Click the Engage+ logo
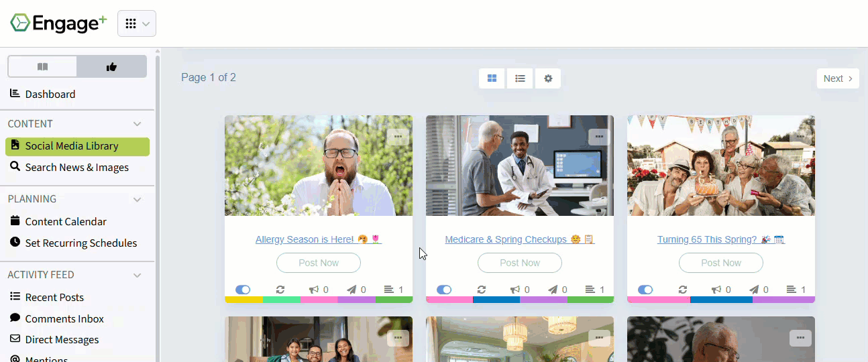 click(x=58, y=23)
